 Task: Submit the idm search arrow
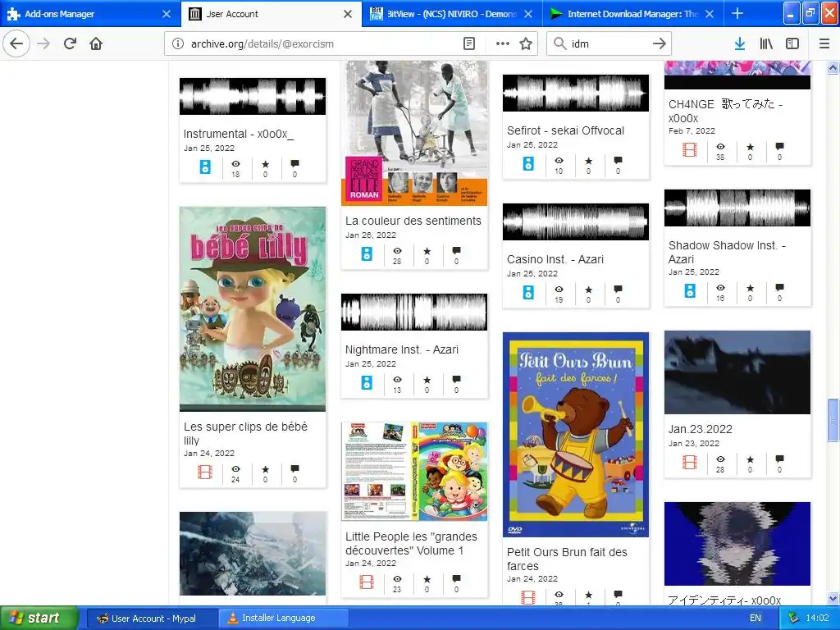click(x=660, y=44)
